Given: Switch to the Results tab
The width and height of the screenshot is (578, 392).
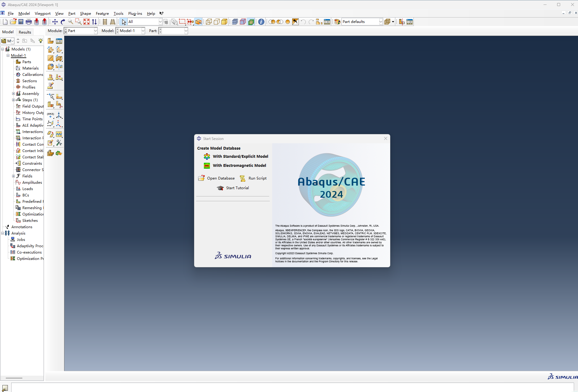Looking at the screenshot, I should [x=25, y=32].
